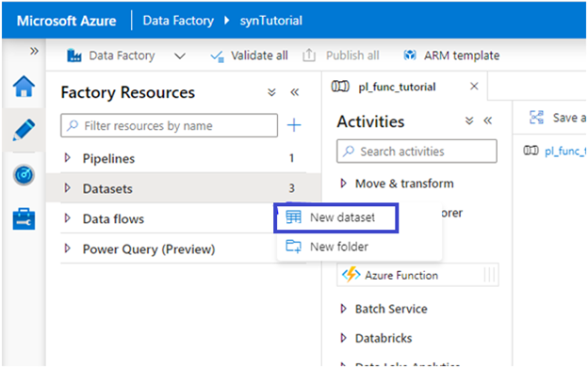
Task: Focus the Filter resources by name field
Action: (169, 125)
